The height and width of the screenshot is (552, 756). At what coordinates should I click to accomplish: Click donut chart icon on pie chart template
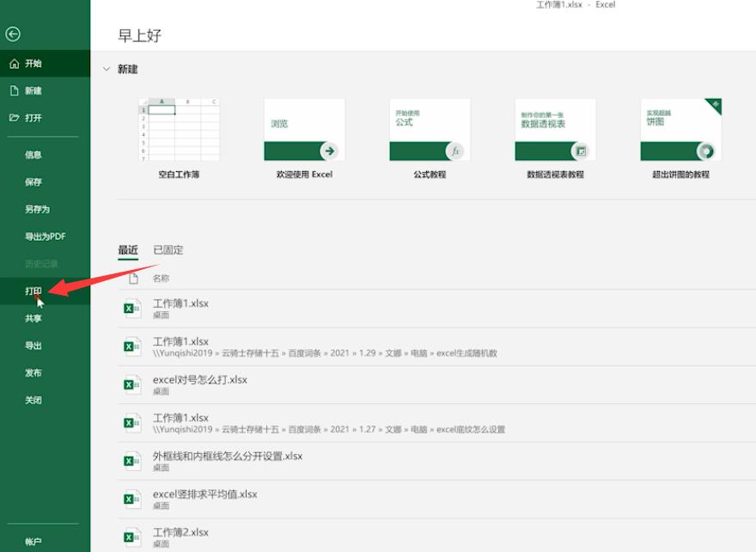tap(706, 151)
